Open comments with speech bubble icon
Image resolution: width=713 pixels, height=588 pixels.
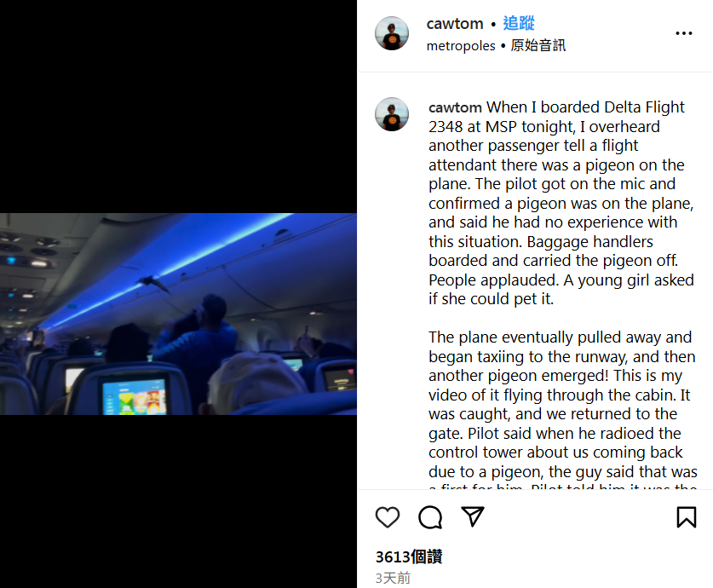[x=430, y=517]
